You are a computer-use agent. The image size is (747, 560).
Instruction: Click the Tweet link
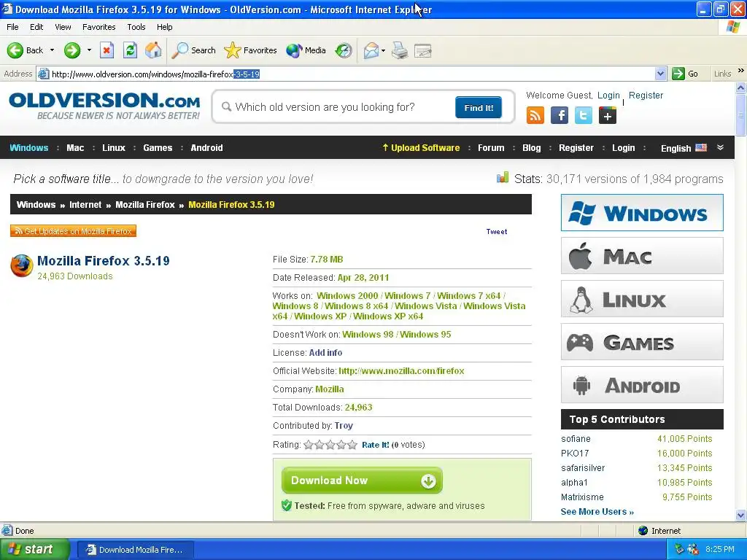tap(496, 231)
